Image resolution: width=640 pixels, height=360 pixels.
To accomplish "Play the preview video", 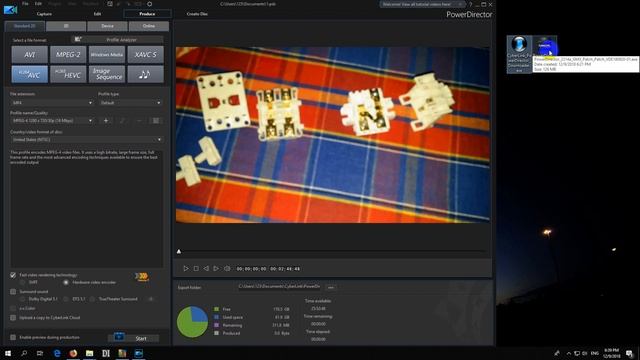I will coord(186,269).
